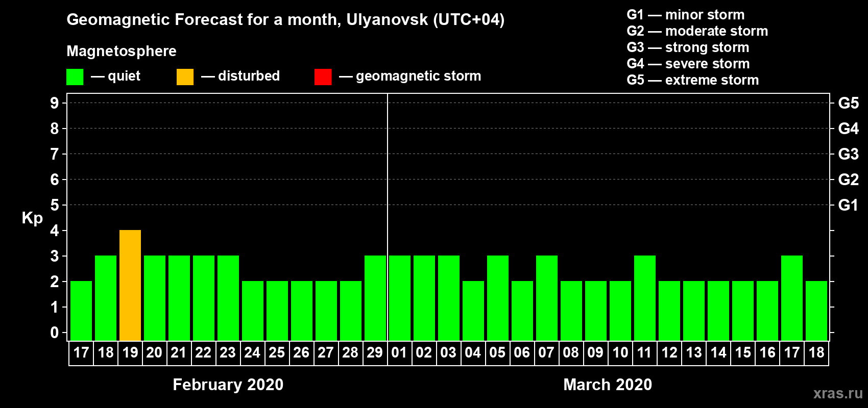Viewport: 868px width, 408px height.
Task: Click the orange disturbed legend swatch
Action: click(185, 77)
